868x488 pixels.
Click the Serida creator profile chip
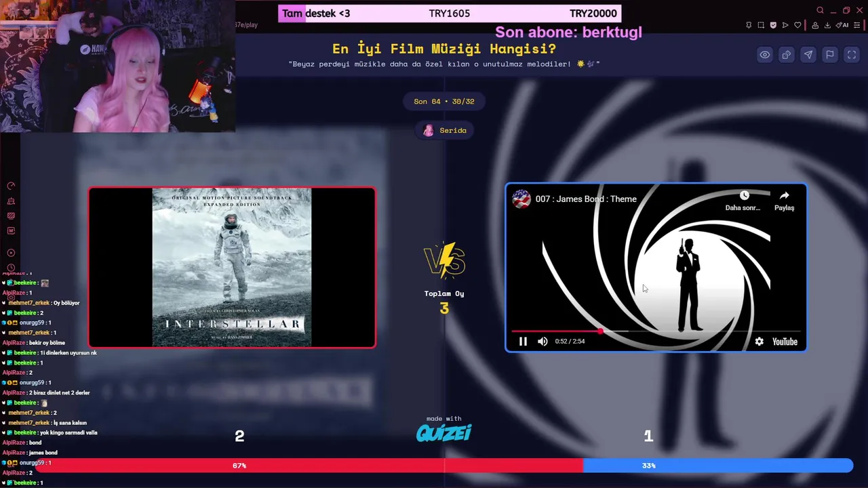pyautogui.click(x=445, y=130)
